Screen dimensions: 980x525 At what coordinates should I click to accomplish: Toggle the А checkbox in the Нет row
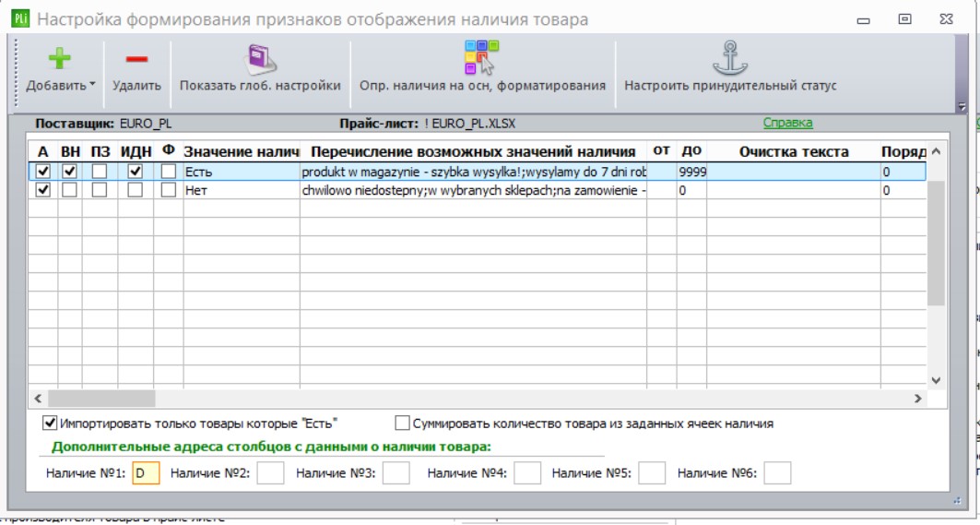point(43,189)
